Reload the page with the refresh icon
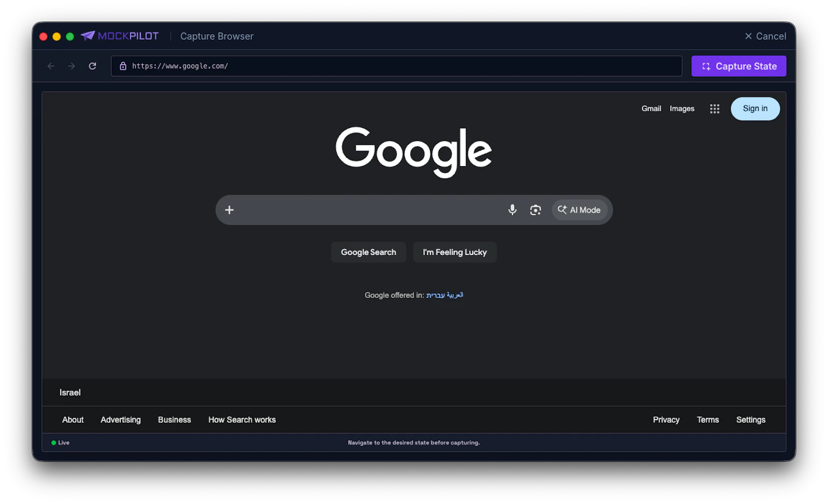828x504 pixels. pos(93,66)
